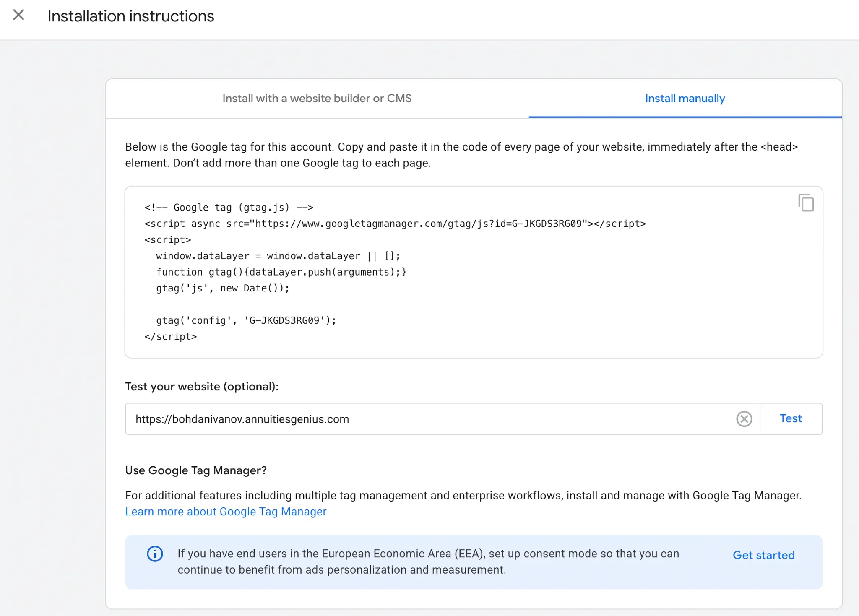Screen dimensions: 859x616
Task: Copy the Google tag code snippet
Action: (806, 203)
